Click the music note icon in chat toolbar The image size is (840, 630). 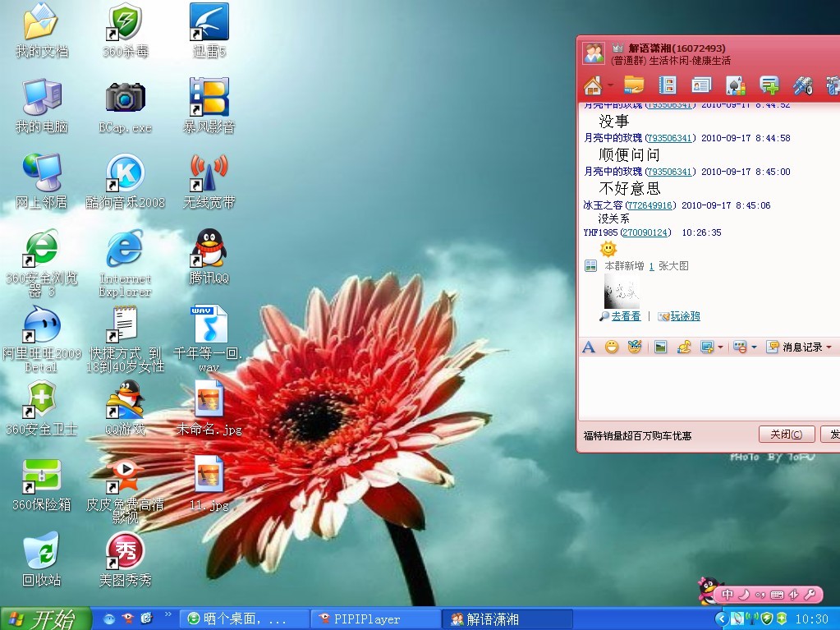[684, 347]
